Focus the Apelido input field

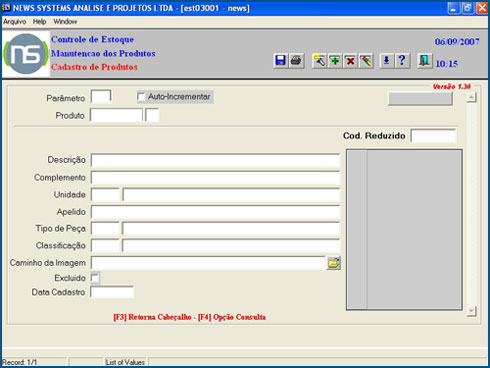point(215,212)
